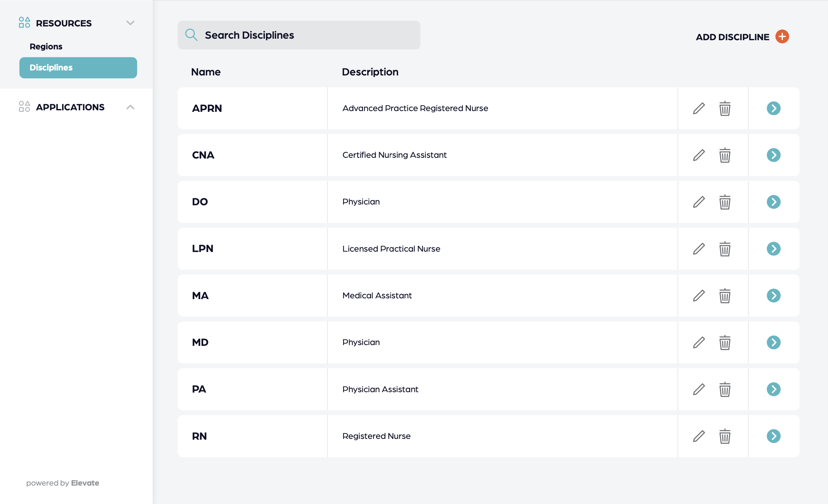This screenshot has width=828, height=504.
Task: Open RN discipline details arrow
Action: (774, 436)
